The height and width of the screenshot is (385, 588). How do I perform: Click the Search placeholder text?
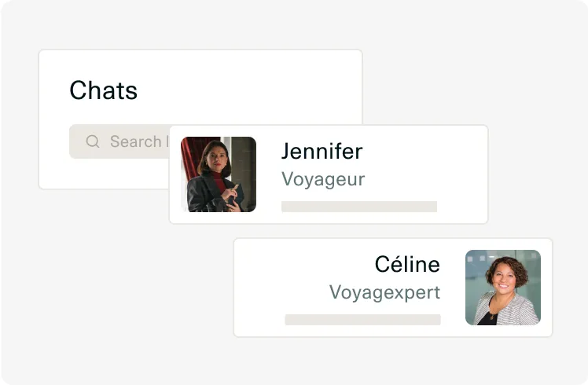pos(137,141)
